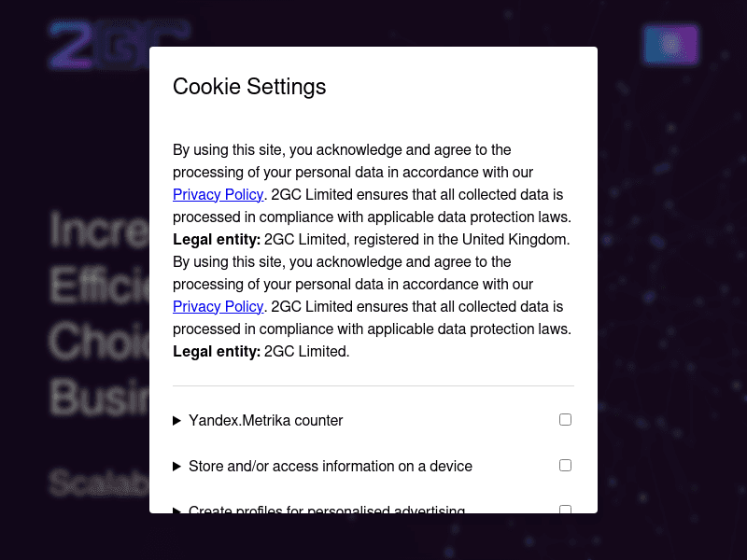747x560 pixels.
Task: Open the second Privacy Policy link
Action: point(218,307)
